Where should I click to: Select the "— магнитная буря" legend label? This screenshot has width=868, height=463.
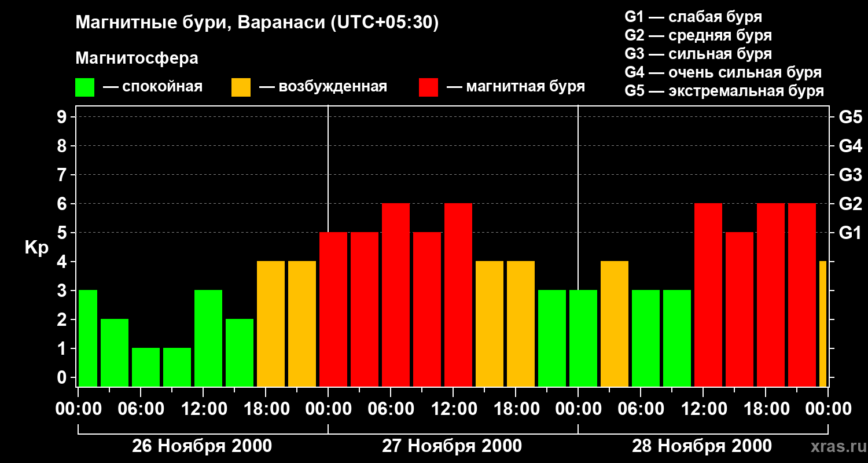tap(516, 87)
